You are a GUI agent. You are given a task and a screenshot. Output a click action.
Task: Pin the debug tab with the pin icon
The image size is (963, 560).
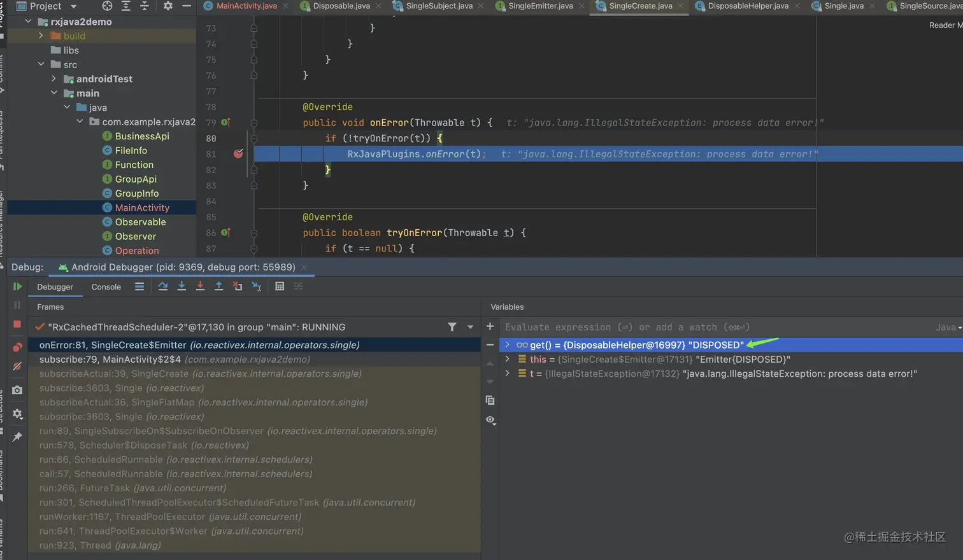point(17,437)
